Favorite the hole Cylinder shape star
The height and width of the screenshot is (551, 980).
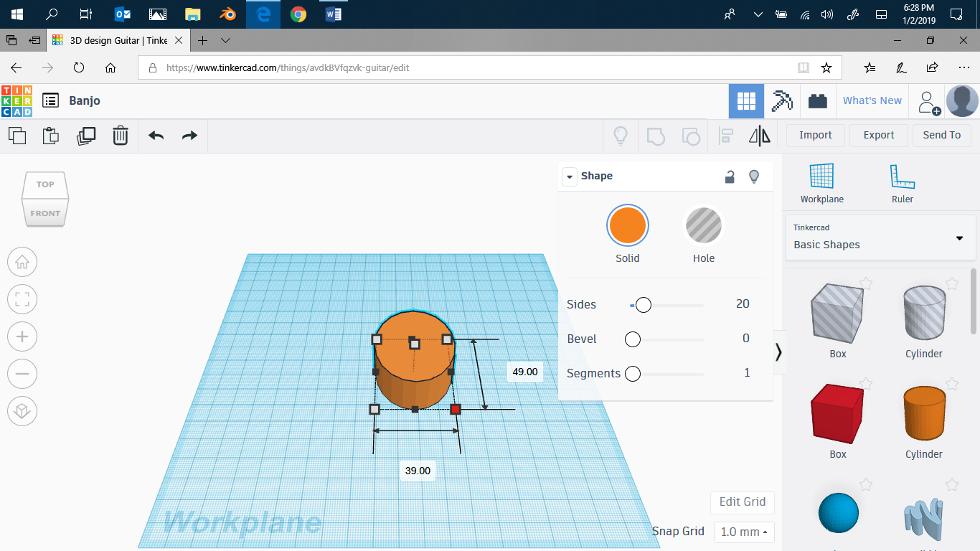tap(952, 283)
